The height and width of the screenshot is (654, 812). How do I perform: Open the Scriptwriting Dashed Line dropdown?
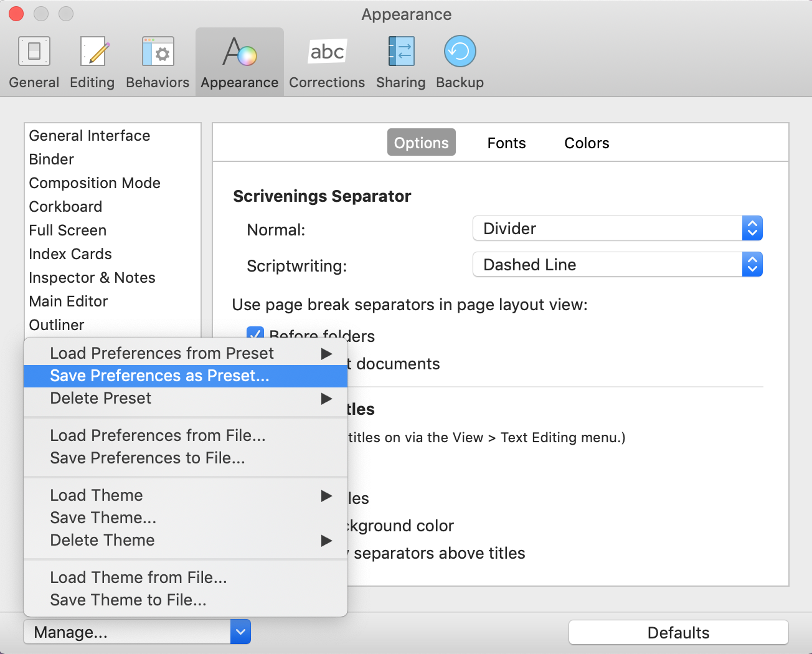(x=618, y=265)
